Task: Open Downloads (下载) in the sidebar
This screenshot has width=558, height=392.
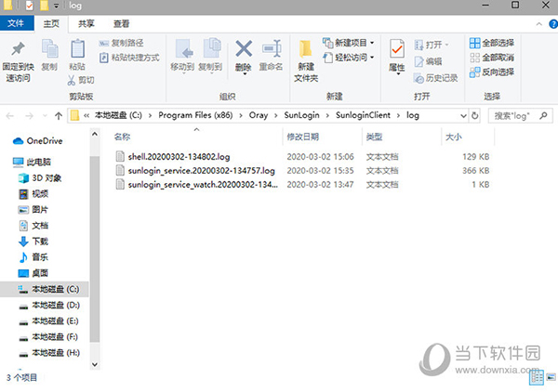Action: (x=33, y=242)
